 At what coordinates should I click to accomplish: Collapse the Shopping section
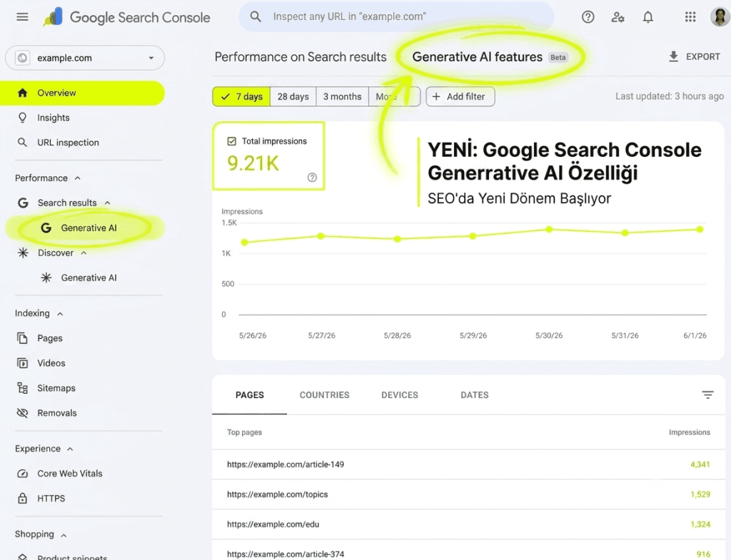tap(64, 535)
